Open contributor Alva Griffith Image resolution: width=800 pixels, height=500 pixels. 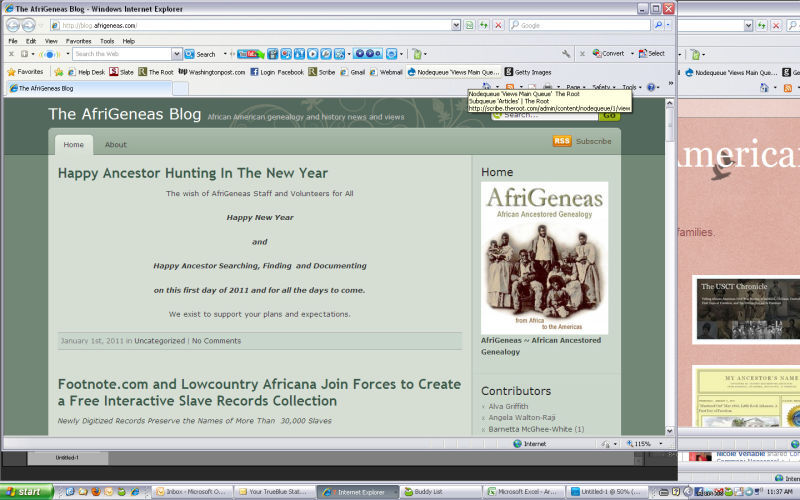point(508,407)
